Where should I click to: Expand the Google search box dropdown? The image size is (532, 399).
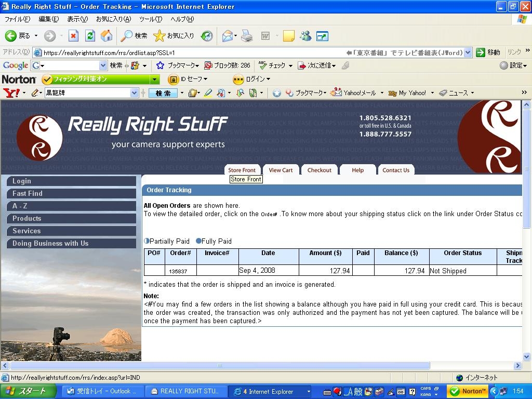(x=103, y=65)
